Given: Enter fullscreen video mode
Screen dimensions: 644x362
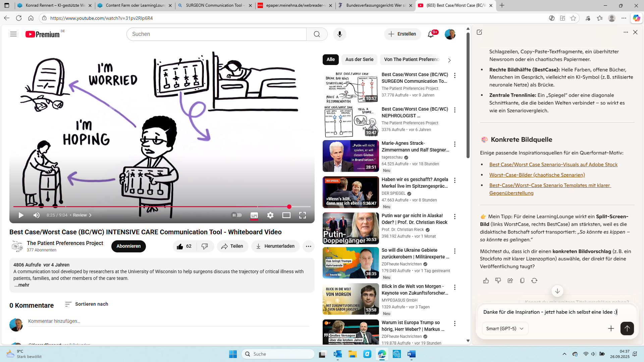Looking at the screenshot, I should pos(303,215).
